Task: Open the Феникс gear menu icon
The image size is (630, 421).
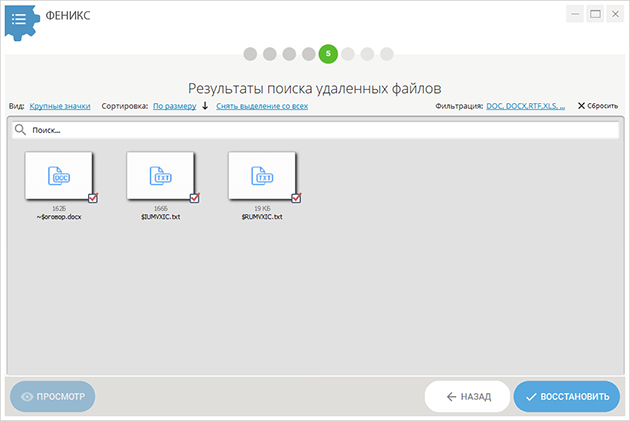Action: 21,22
